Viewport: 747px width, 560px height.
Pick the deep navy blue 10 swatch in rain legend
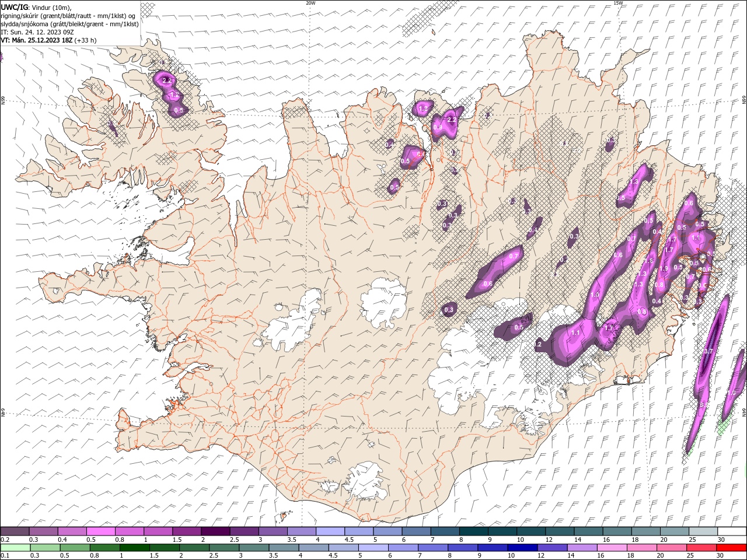pyautogui.click(x=522, y=548)
